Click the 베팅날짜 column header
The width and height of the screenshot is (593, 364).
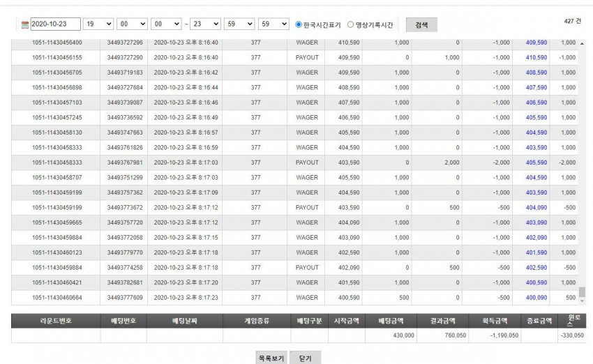[x=185, y=321]
